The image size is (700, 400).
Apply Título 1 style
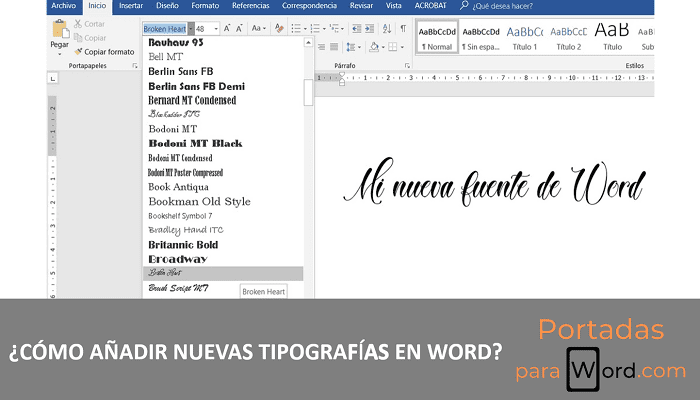click(525, 38)
